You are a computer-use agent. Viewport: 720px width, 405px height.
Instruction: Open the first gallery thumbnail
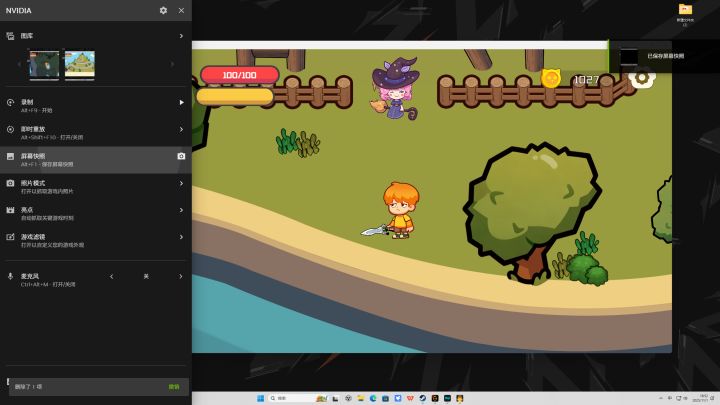coord(44,64)
